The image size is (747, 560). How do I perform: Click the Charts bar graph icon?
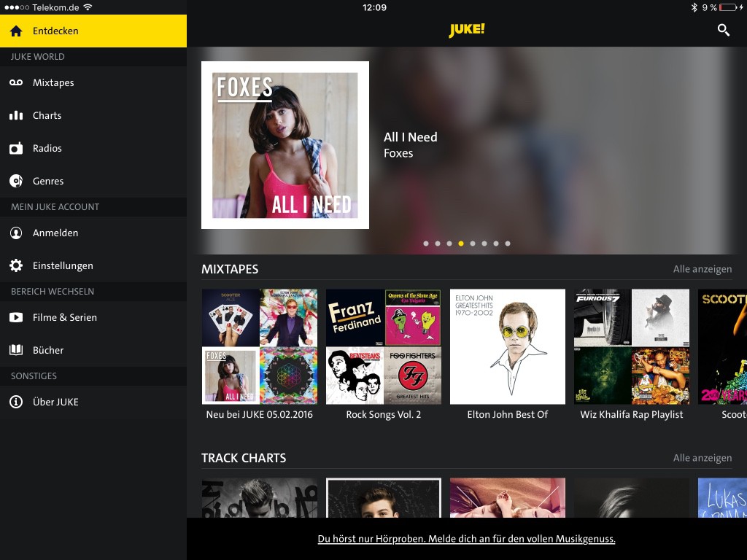(16, 115)
